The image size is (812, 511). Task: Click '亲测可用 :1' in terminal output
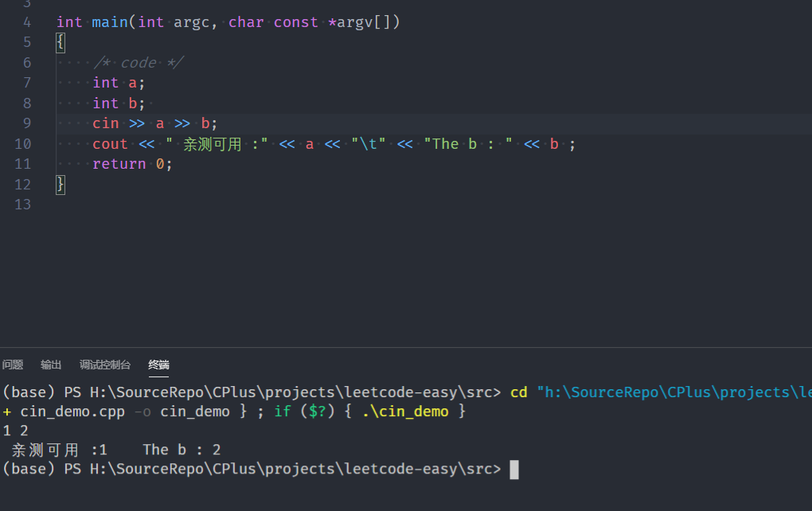[59, 450]
